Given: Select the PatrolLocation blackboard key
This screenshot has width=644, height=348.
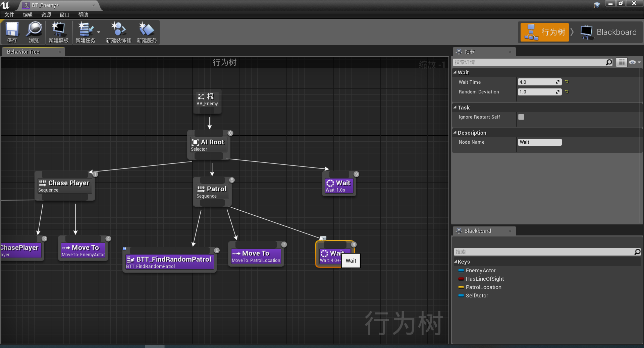Looking at the screenshot, I should (x=483, y=287).
